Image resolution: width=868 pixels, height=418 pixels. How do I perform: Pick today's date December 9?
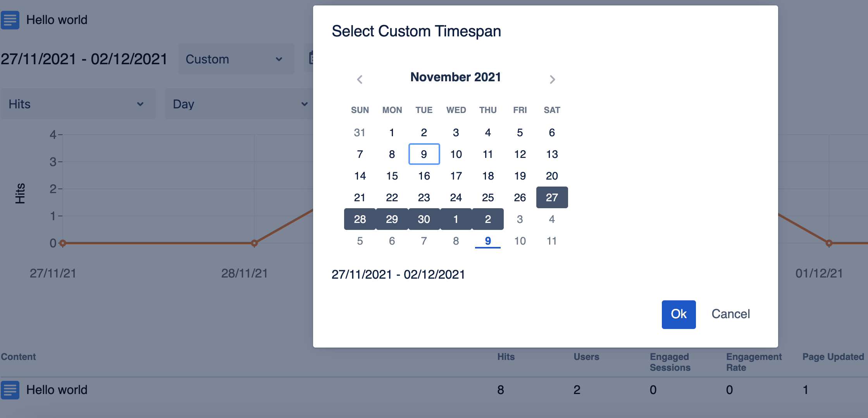click(488, 241)
